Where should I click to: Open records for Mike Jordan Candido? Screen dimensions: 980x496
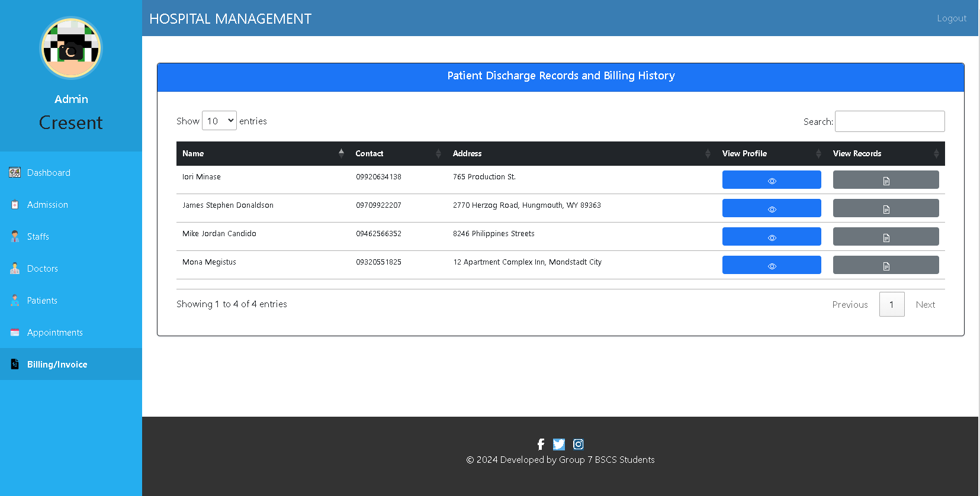[x=886, y=237]
